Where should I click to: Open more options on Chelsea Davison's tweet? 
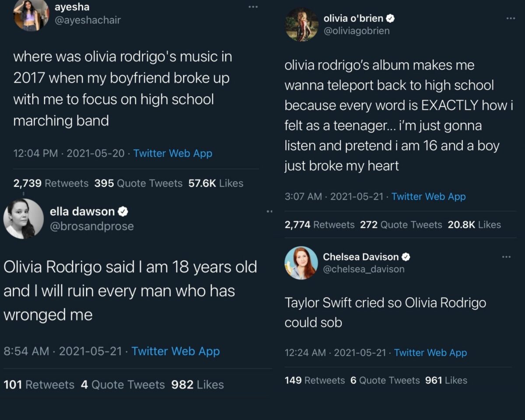pyautogui.click(x=506, y=257)
